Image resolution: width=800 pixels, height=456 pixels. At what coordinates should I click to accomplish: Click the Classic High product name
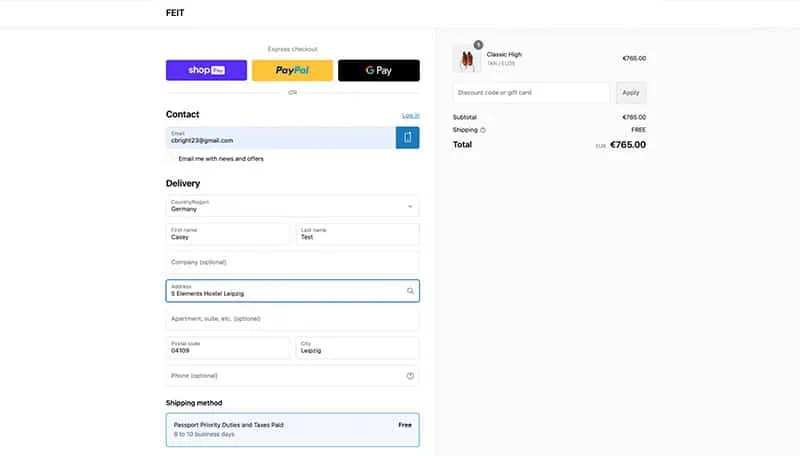tap(504, 54)
